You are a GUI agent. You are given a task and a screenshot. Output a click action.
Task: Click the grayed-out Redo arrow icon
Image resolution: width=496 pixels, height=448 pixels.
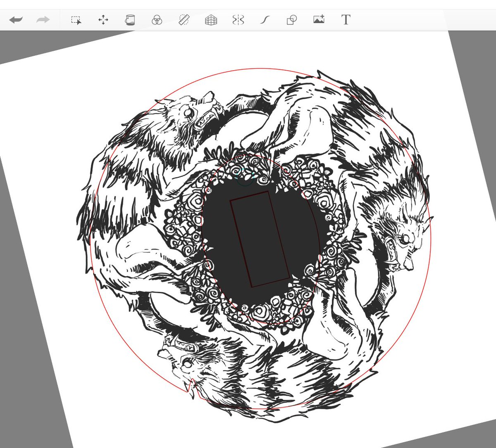(43, 20)
